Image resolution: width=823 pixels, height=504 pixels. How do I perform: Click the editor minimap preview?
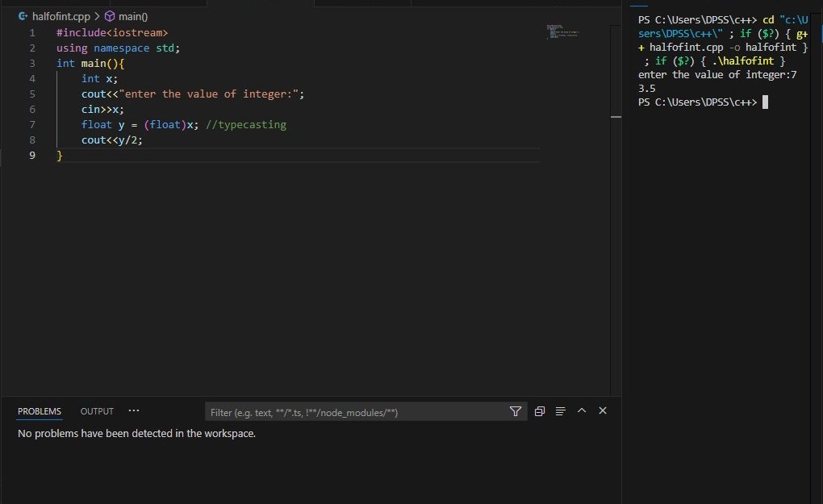pyautogui.click(x=562, y=31)
